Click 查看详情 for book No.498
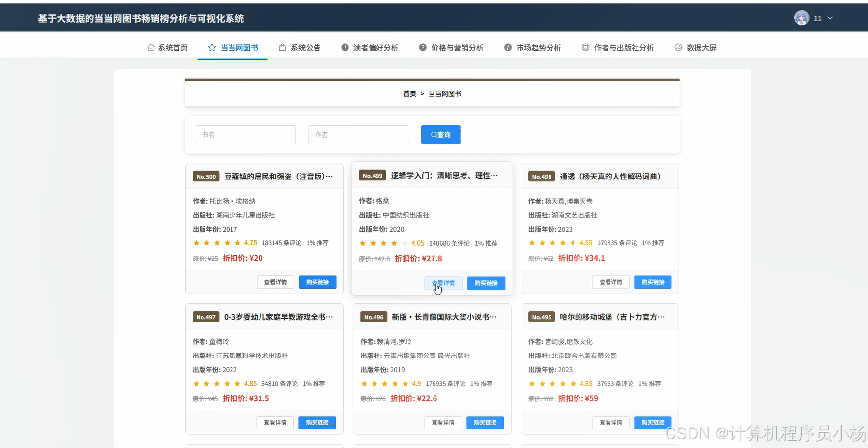Viewport: 868px width, 448px height. click(611, 282)
